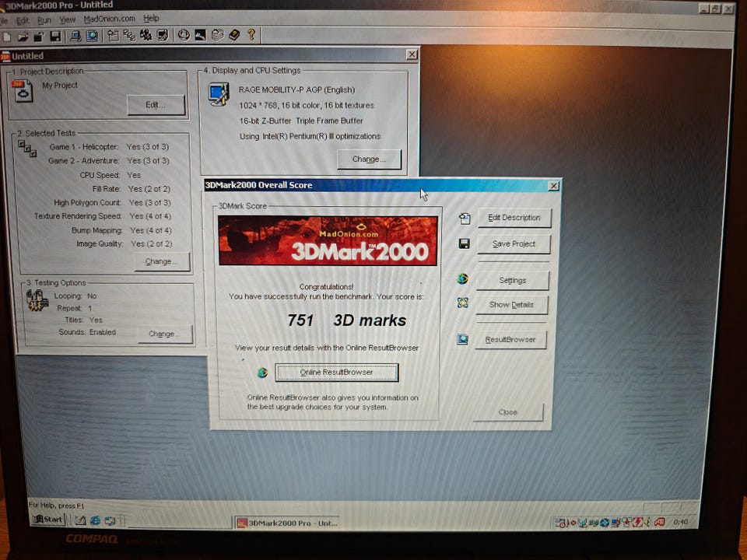Screen dimensions: 747x560
Task: Click the testing options gears toolbar icon
Action: pyautogui.click(x=146, y=36)
